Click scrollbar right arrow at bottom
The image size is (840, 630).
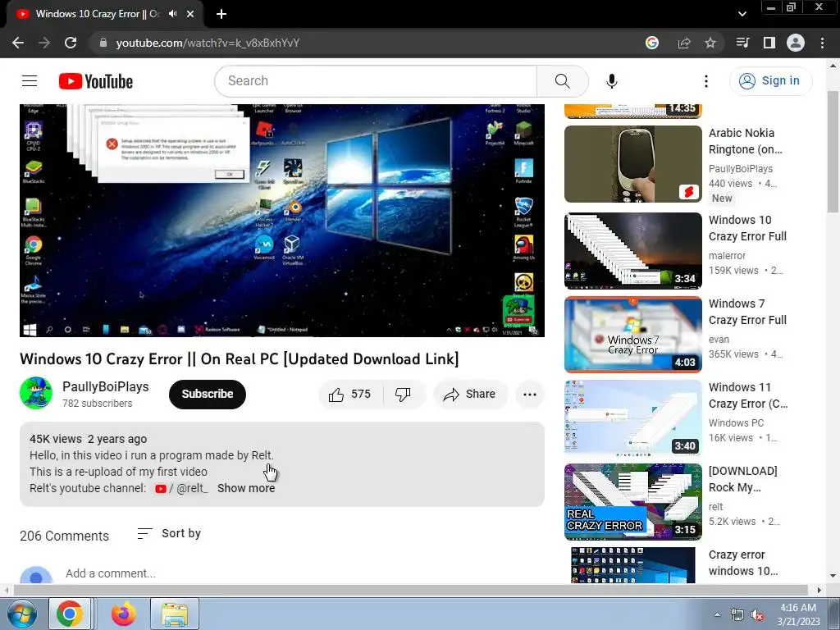coord(819,590)
